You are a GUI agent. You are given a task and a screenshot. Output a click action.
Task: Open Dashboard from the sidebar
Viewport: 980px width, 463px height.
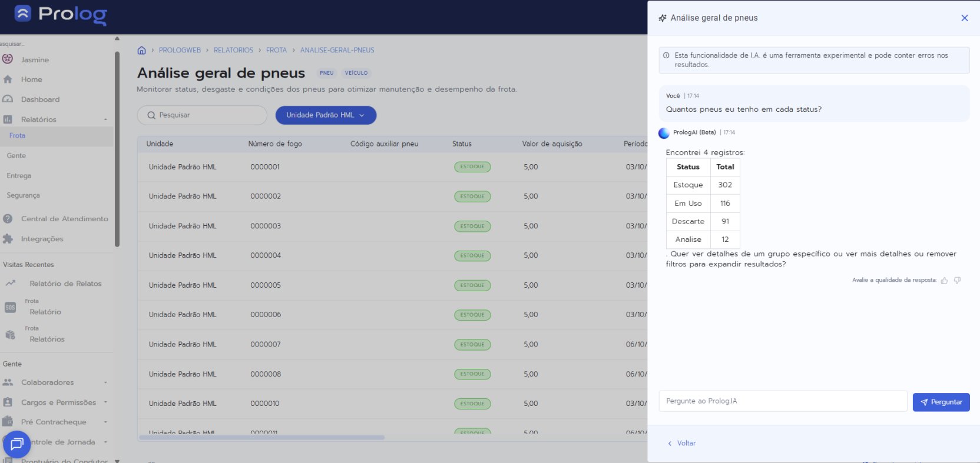pyautogui.click(x=40, y=99)
